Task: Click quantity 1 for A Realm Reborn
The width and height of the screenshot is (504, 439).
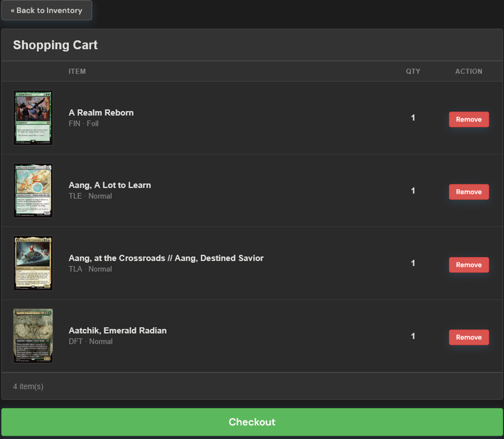Action: [x=413, y=118]
